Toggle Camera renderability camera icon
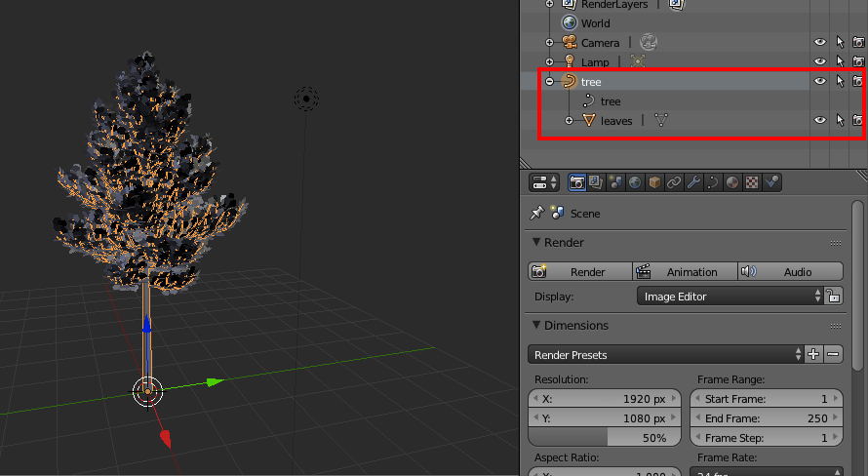 (x=858, y=42)
